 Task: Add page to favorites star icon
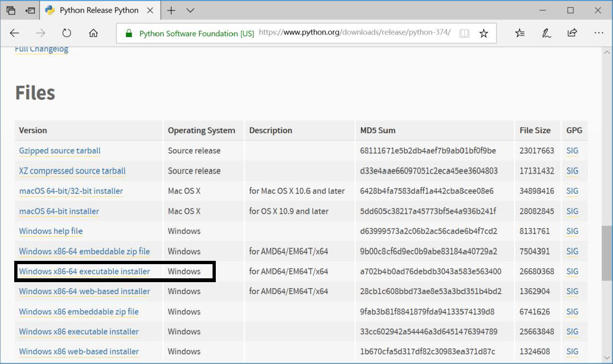coord(484,33)
